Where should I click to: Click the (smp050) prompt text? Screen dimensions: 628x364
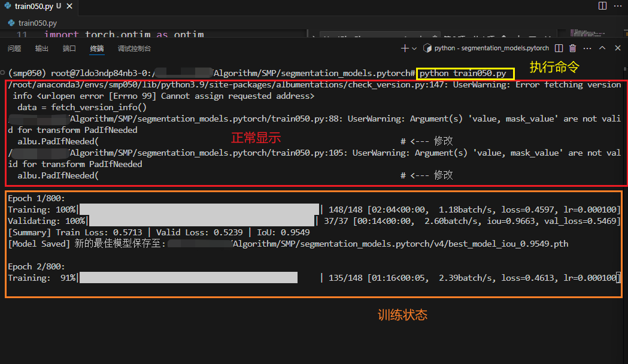tap(27, 73)
